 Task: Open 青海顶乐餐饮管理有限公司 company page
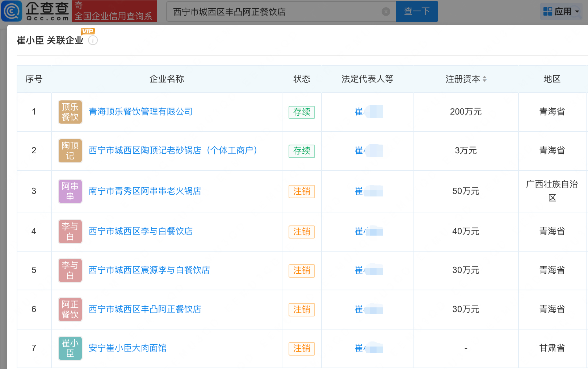click(x=140, y=112)
